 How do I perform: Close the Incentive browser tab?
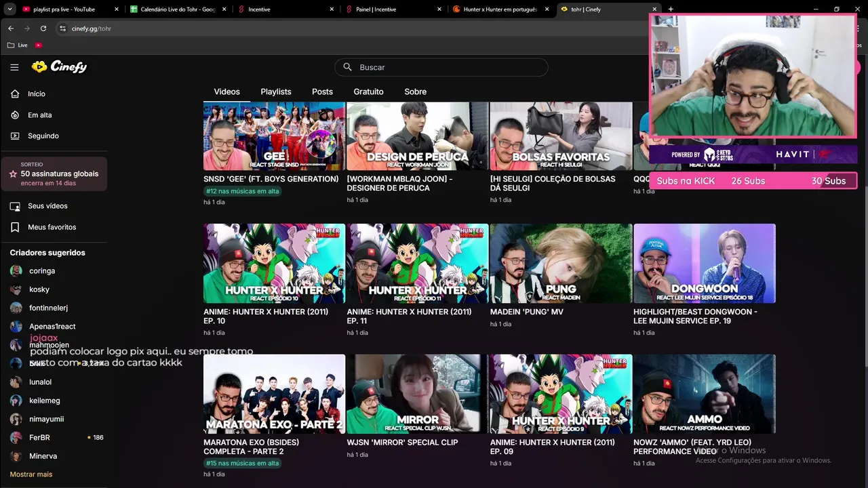pyautogui.click(x=332, y=9)
